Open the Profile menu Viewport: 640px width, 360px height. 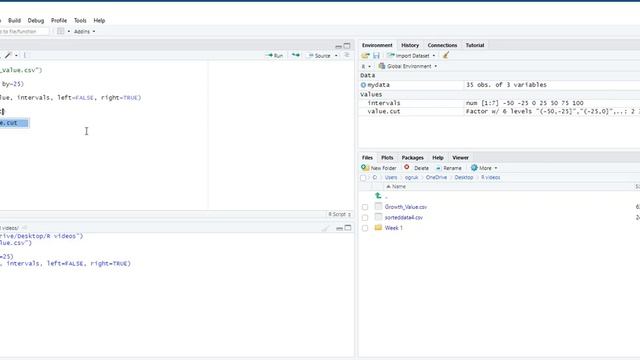point(59,20)
